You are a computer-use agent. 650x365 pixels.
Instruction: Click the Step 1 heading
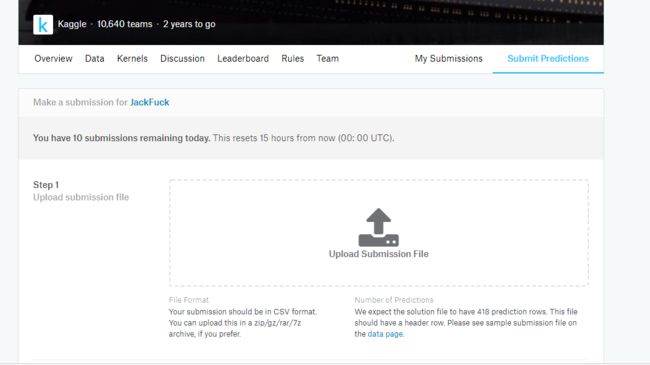coord(46,185)
